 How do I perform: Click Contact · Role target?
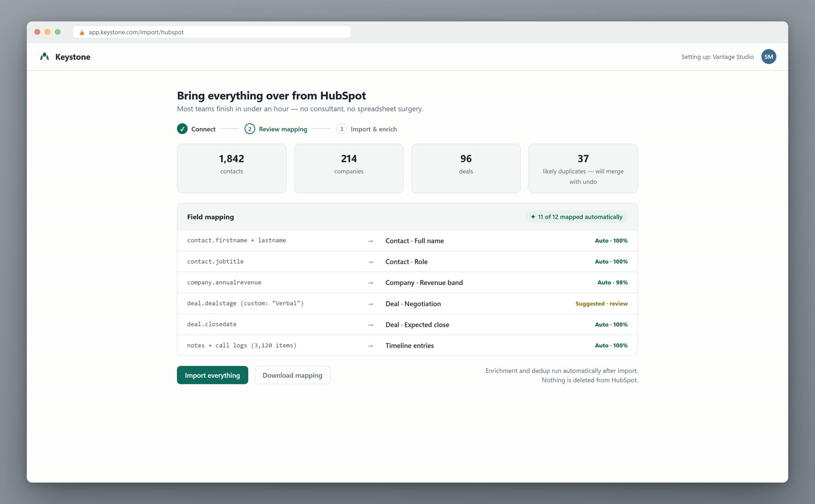pos(406,262)
